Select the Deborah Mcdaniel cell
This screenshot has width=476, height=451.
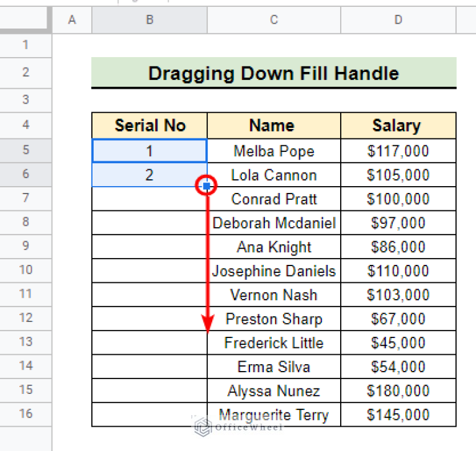point(274,223)
